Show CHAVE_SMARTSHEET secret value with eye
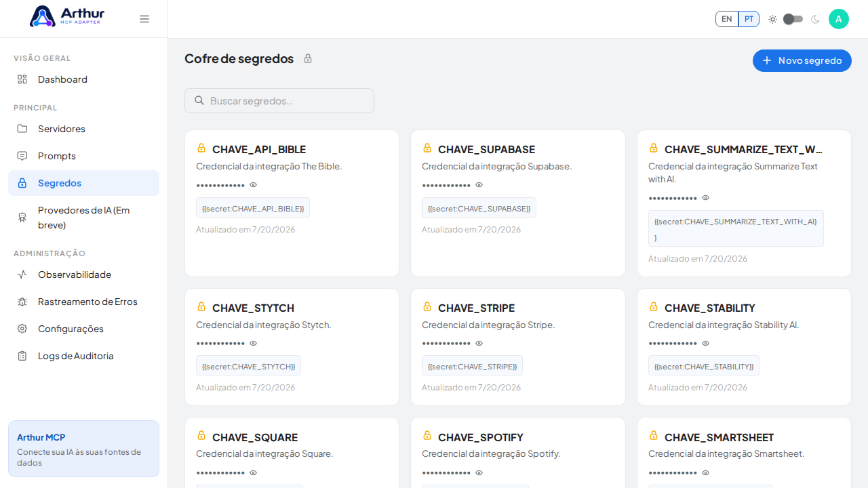The image size is (868, 488). tap(706, 472)
